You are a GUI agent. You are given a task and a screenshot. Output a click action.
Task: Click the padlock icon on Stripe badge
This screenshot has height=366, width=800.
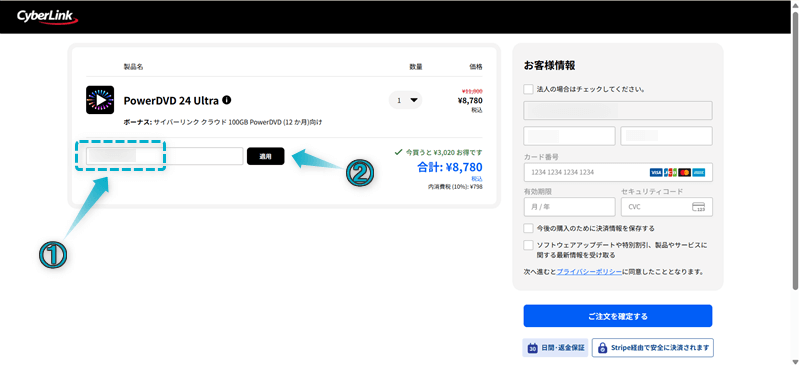point(603,348)
